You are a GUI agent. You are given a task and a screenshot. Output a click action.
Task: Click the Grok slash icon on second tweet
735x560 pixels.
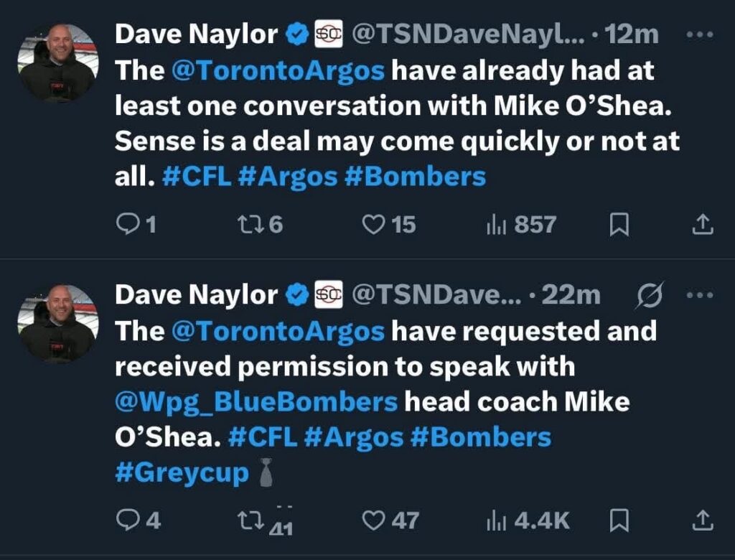tap(650, 294)
